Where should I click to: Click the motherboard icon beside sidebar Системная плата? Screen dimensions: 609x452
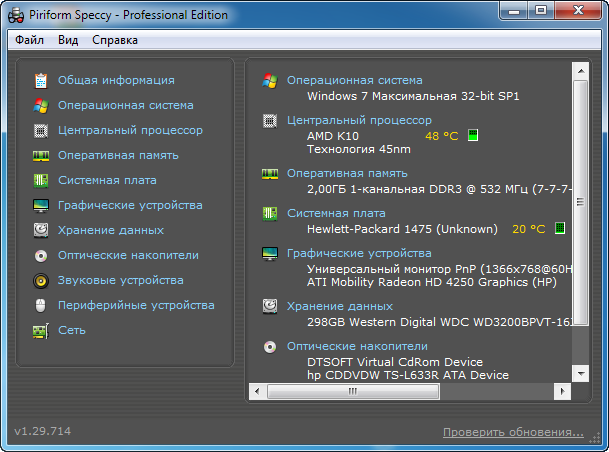coord(41,181)
